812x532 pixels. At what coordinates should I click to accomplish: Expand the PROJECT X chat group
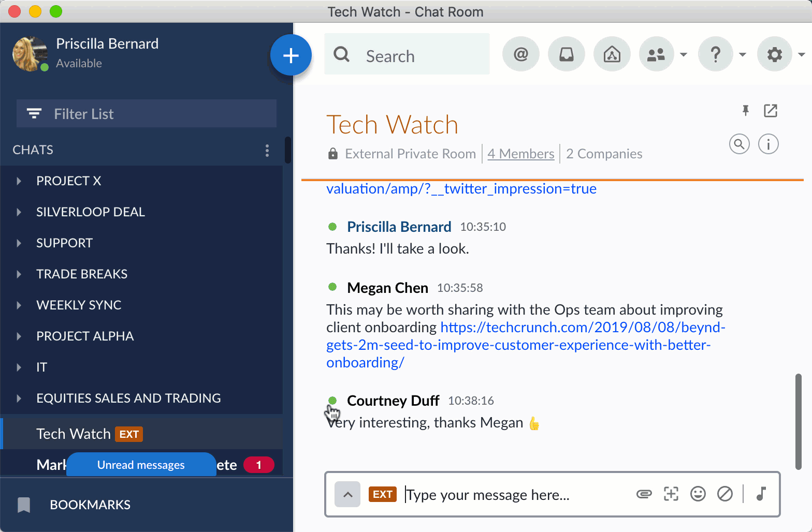tap(19, 181)
